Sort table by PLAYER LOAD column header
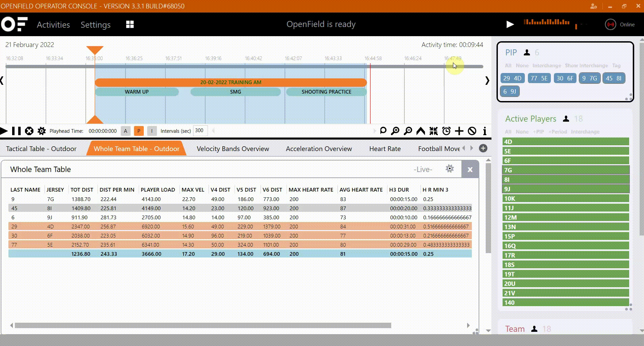The image size is (644, 346). tap(158, 190)
